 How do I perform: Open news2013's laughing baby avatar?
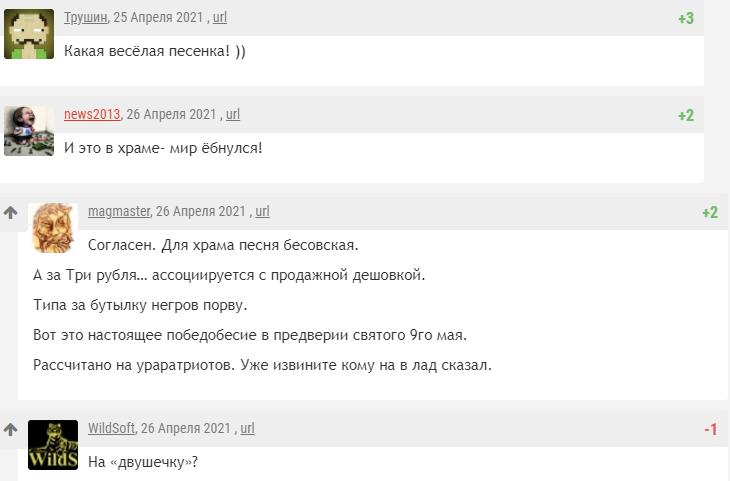pos(29,131)
